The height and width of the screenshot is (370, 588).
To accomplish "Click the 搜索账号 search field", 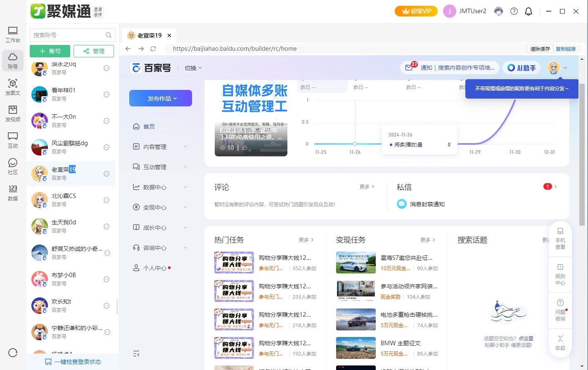I will (x=68, y=35).
